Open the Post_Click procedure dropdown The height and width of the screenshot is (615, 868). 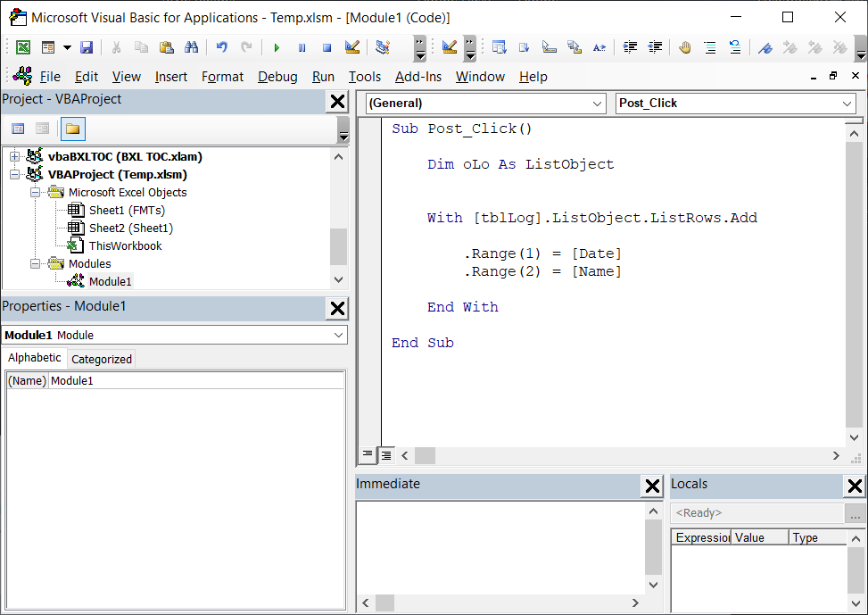847,104
